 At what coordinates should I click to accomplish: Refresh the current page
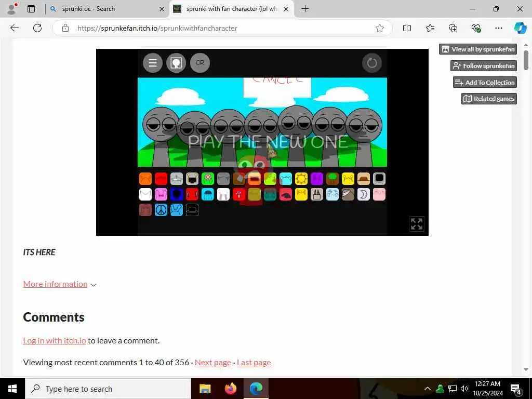click(x=37, y=28)
